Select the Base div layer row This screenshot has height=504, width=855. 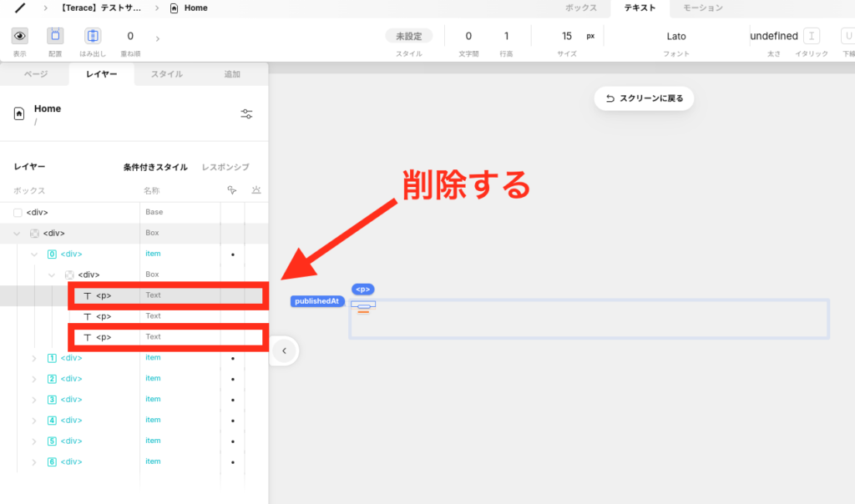click(75, 212)
